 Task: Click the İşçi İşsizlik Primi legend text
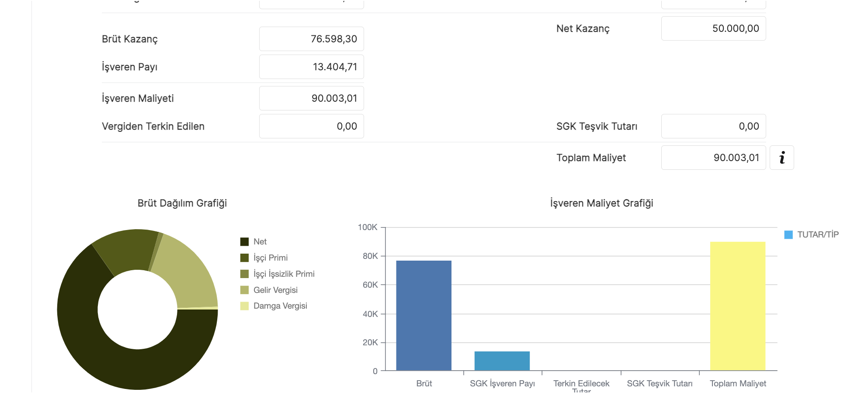point(284,274)
